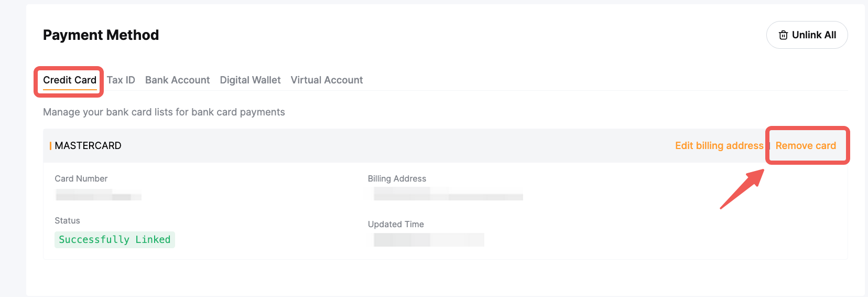Click the blurred billing address value

[448, 194]
